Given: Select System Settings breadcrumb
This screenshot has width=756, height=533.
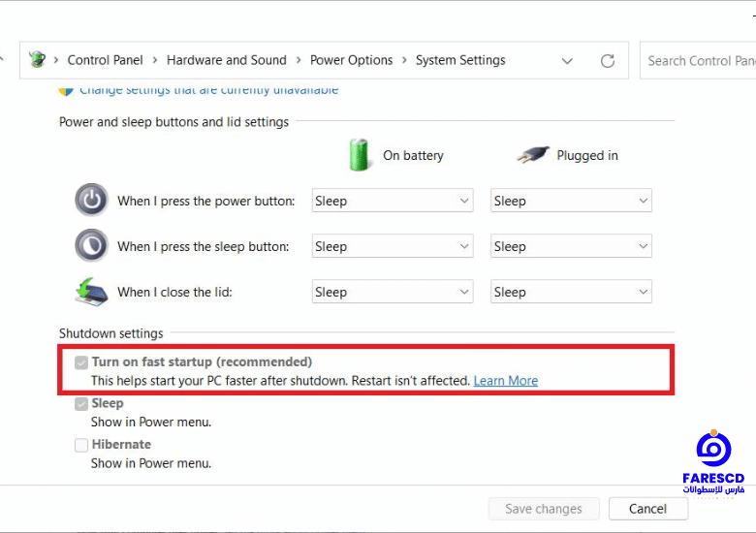Looking at the screenshot, I should pyautogui.click(x=460, y=60).
